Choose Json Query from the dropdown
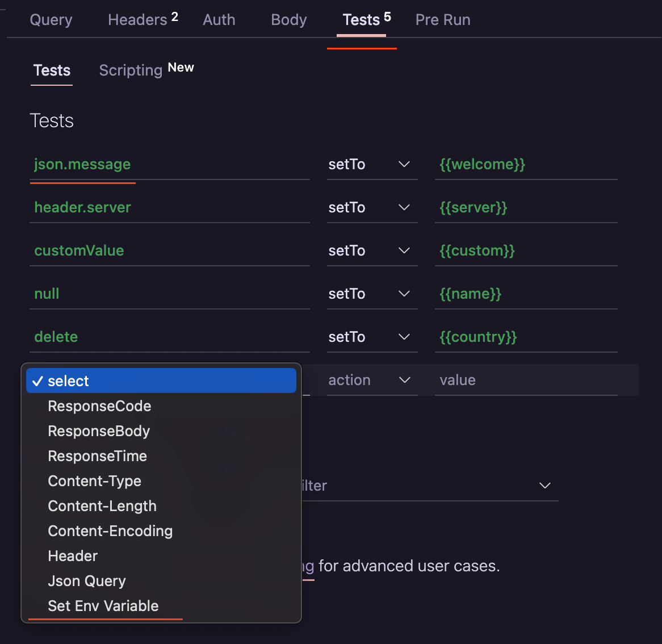The width and height of the screenshot is (662, 644). point(87,580)
